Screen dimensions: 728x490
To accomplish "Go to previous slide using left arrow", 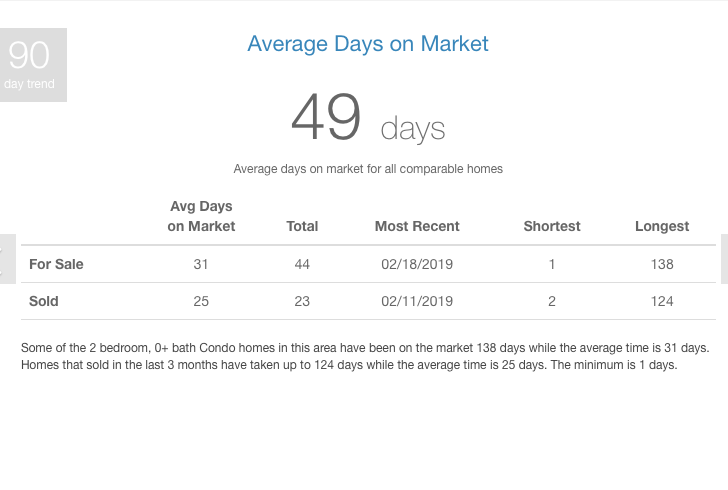I will click(7, 259).
